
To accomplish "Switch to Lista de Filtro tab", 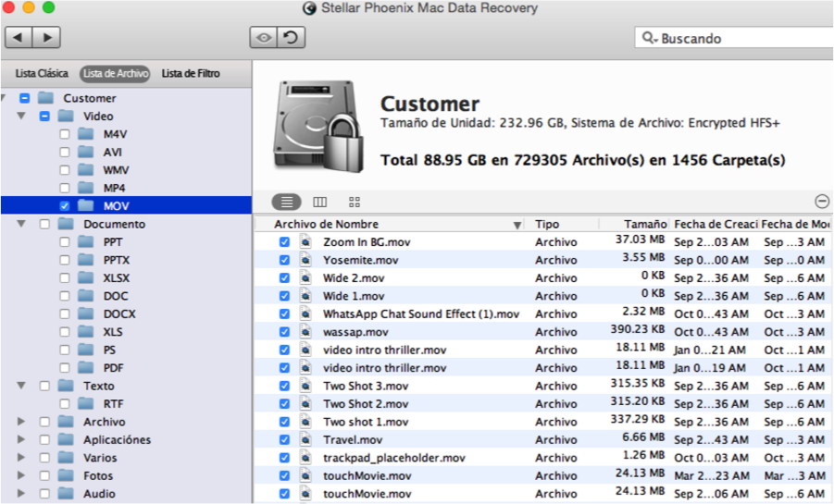I will coord(191,73).
